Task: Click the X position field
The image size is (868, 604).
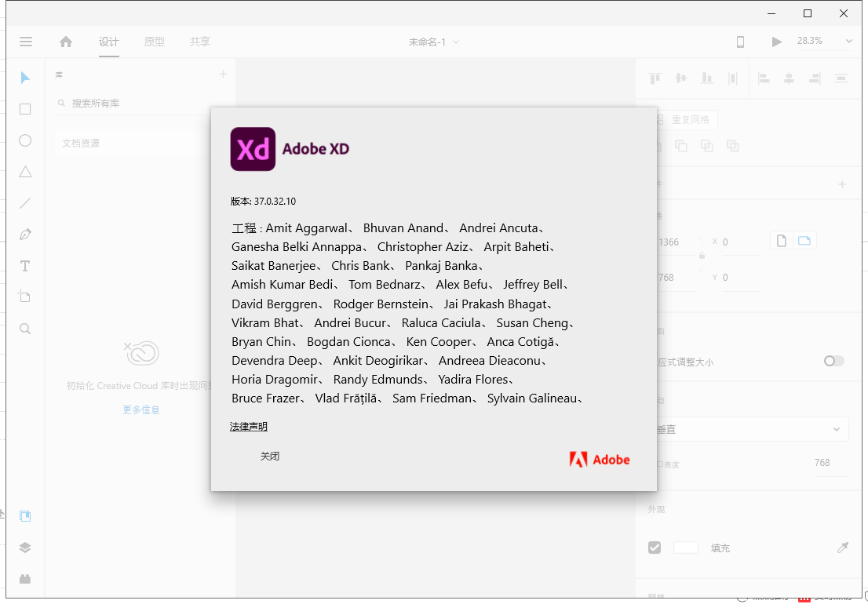Action: tap(740, 242)
